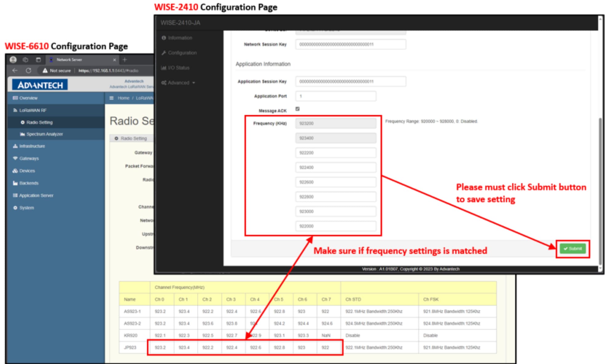Click the frequency field showing 922200
Viewport: 605px width, 364px height.
(x=336, y=153)
